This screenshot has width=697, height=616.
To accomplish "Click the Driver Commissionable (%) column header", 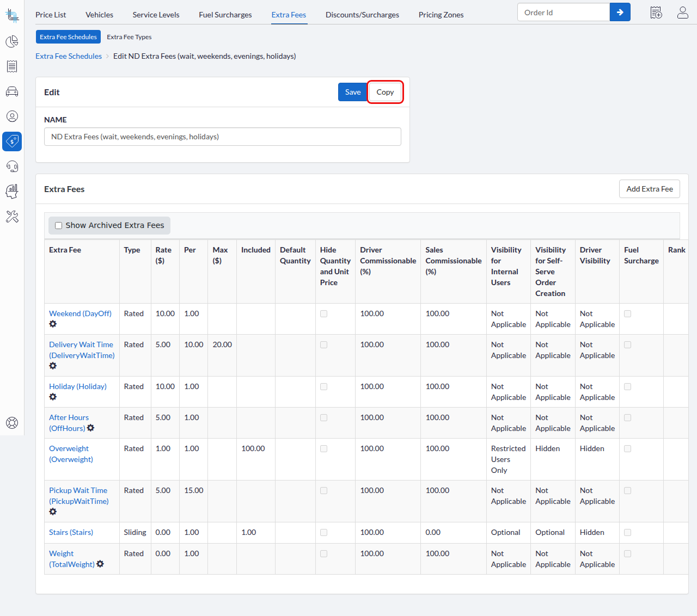I will point(388,261).
